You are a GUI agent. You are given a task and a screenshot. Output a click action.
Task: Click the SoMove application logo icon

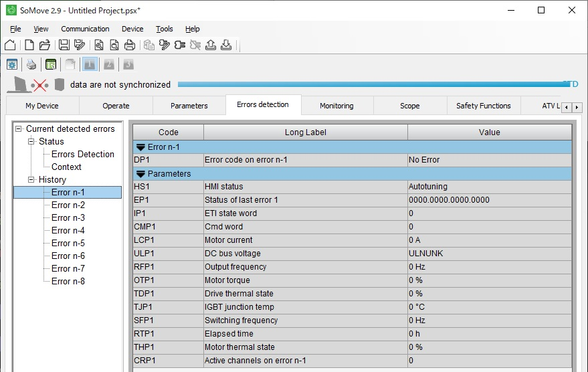point(11,10)
